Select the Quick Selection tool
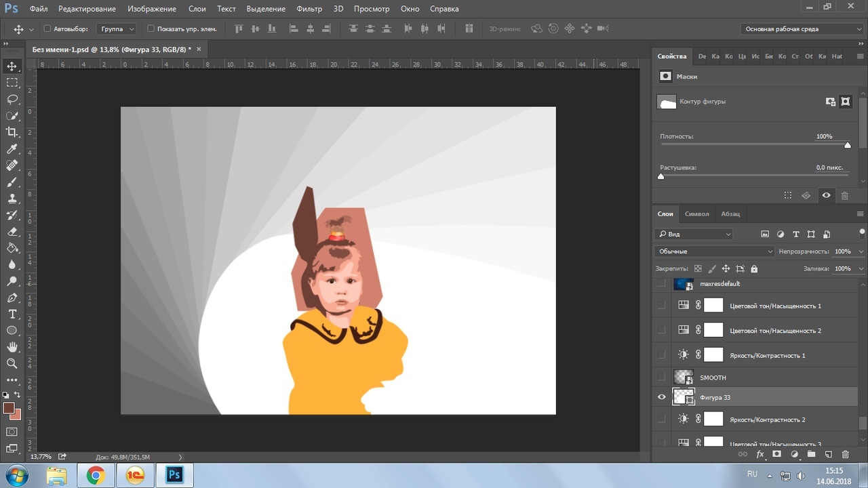This screenshot has width=868, height=488. (x=12, y=116)
